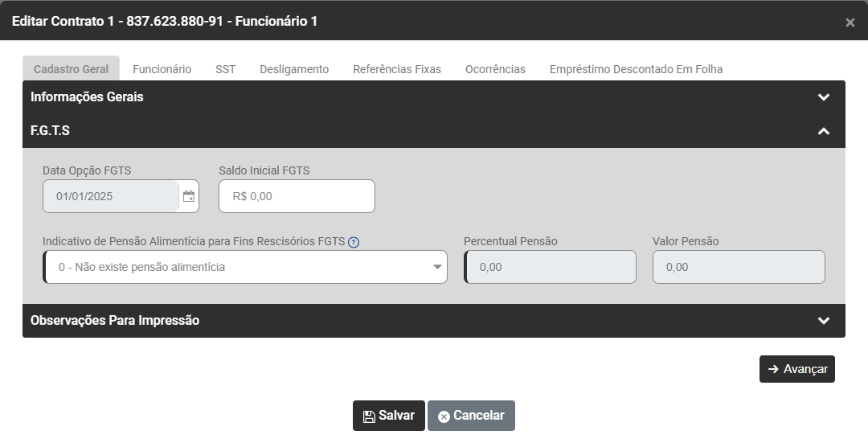Click the Data Opção FGTS date field
Image resolution: width=868 pixels, height=443 pixels.
tap(111, 196)
